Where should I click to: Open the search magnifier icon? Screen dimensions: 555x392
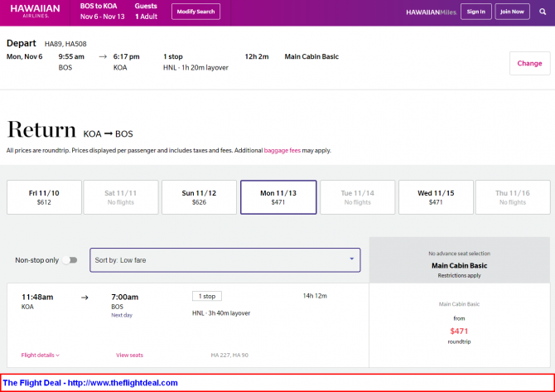543,12
